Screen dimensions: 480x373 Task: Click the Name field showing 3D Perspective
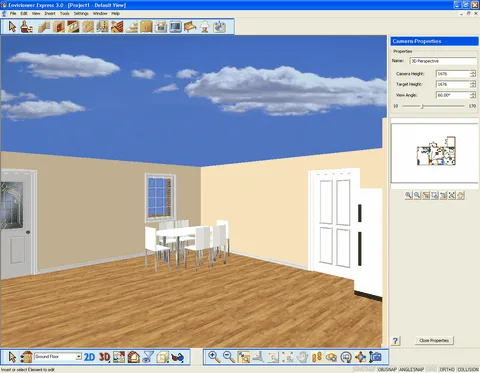click(x=443, y=61)
